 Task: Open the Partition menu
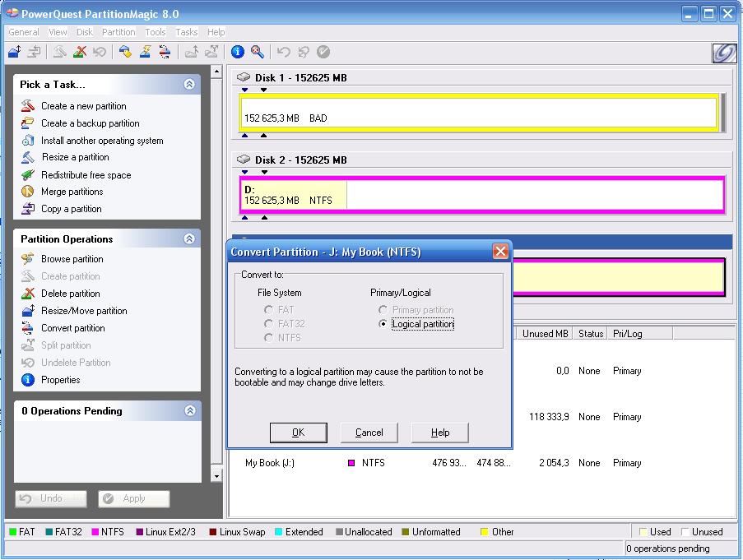tap(118, 32)
